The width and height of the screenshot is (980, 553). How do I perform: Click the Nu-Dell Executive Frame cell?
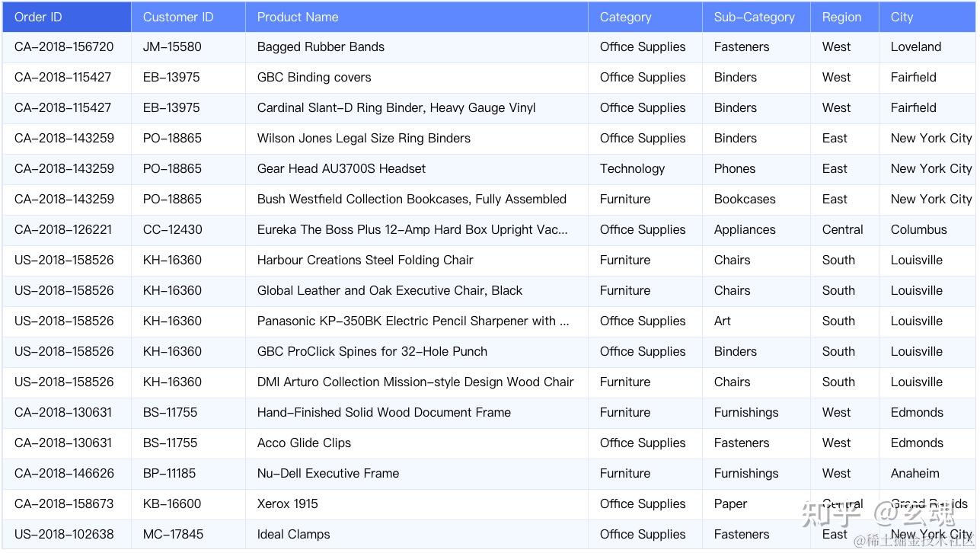pyautogui.click(x=327, y=474)
